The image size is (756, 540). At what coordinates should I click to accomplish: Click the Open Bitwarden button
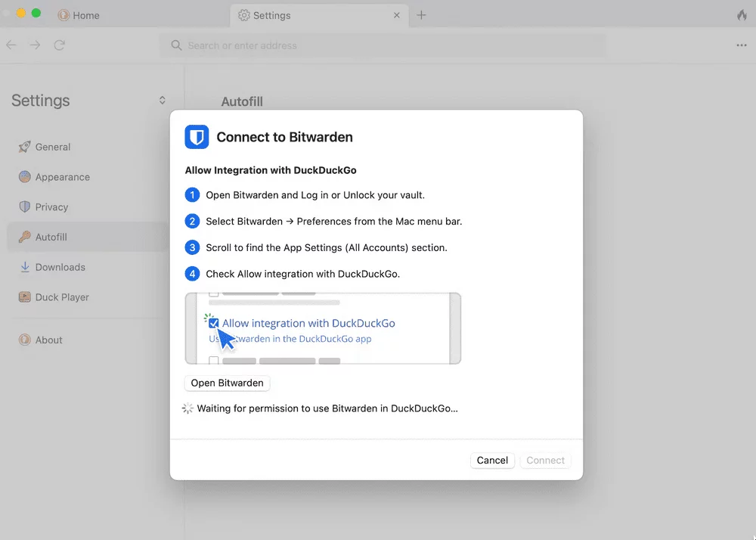pyautogui.click(x=227, y=383)
